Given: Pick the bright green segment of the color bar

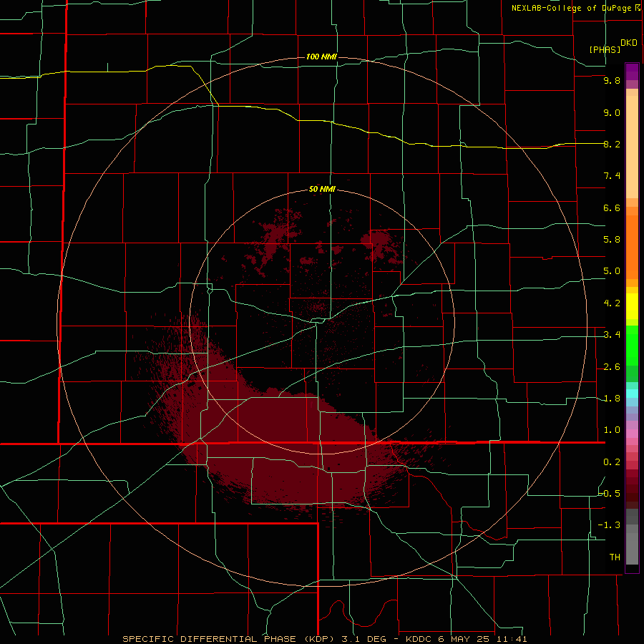Looking at the screenshot, I should [x=632, y=346].
